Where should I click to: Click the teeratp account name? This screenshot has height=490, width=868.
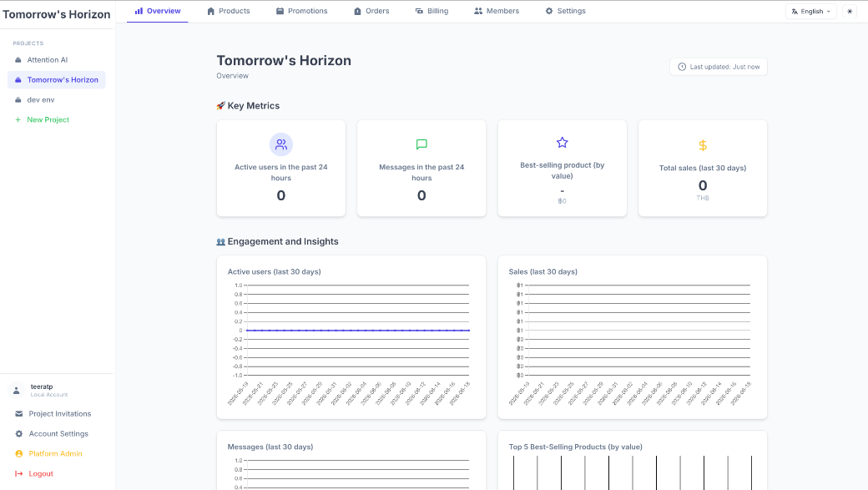click(x=42, y=387)
